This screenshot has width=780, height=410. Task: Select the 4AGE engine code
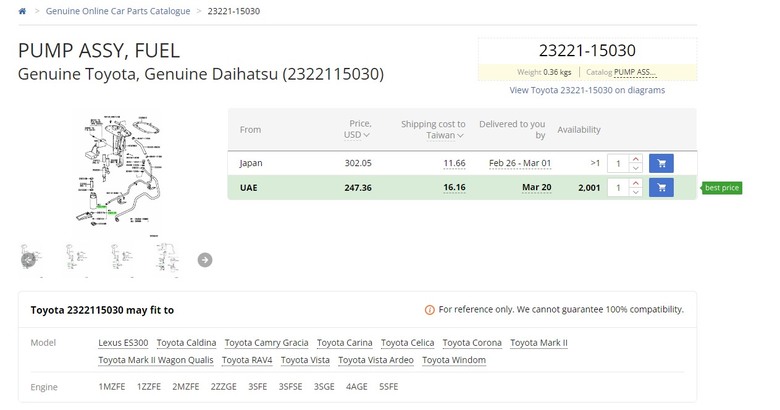coord(357,387)
